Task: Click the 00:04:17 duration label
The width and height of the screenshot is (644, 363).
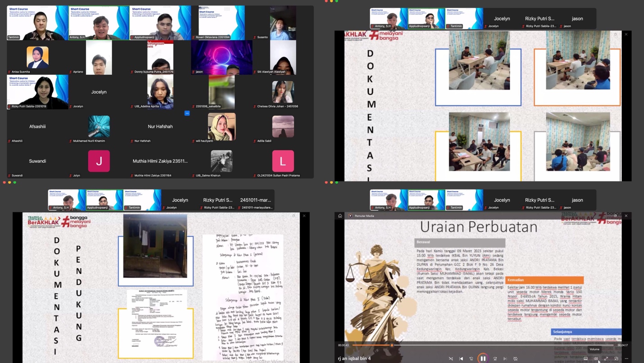Action: tap(622, 345)
